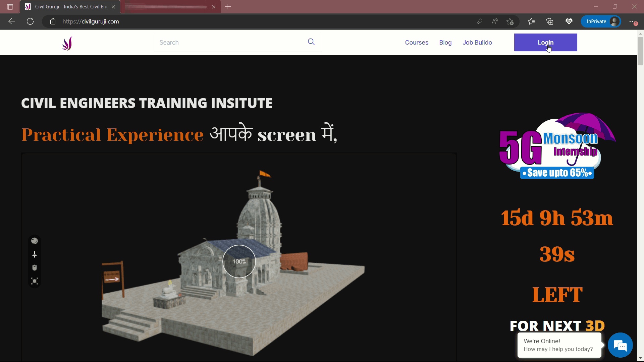Click the InPrivate profile button

pyautogui.click(x=601, y=21)
